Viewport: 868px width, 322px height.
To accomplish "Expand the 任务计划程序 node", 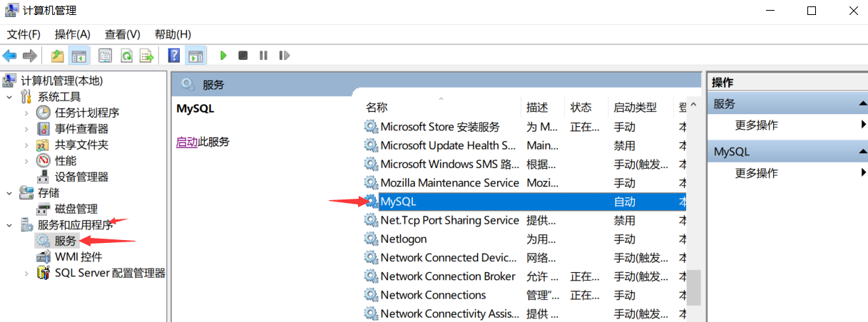I will [26, 113].
